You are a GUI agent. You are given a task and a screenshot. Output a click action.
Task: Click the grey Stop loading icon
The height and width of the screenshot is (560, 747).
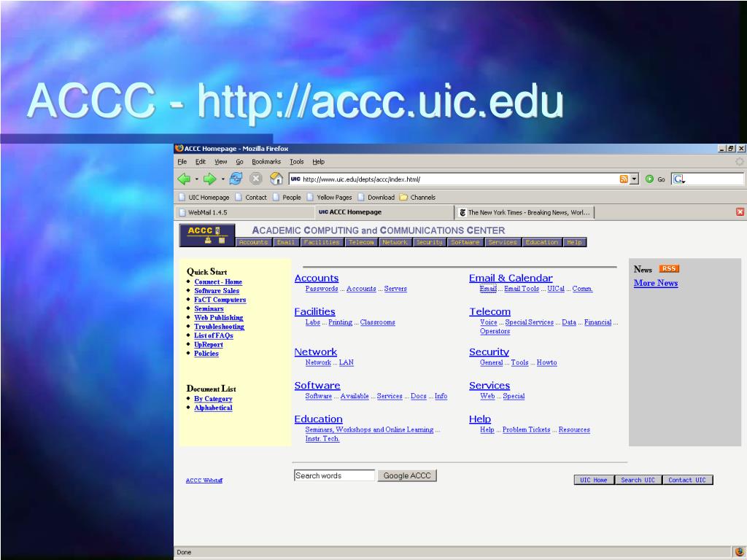pos(256,179)
